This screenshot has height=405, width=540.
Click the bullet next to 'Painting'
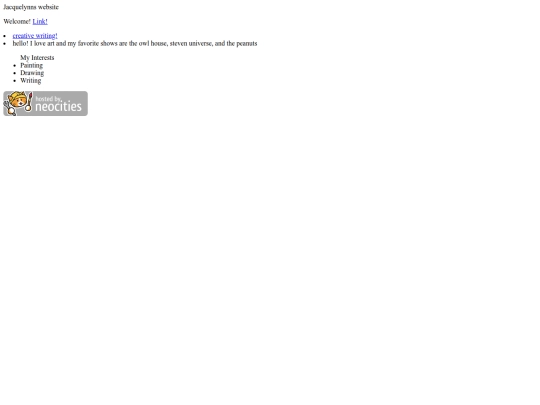pyautogui.click(x=14, y=66)
